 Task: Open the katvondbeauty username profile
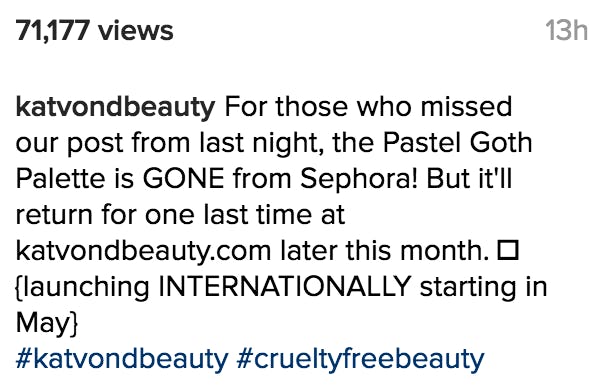click(115, 107)
